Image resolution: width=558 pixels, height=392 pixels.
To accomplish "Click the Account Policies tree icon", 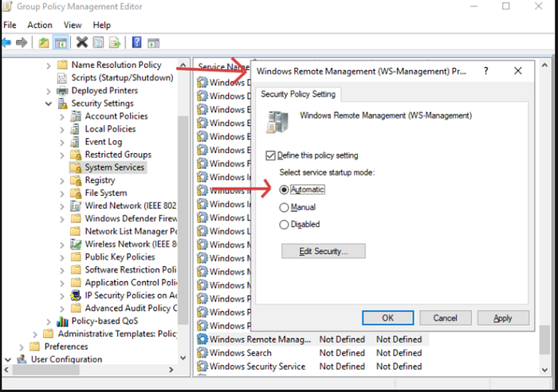I will point(76,116).
